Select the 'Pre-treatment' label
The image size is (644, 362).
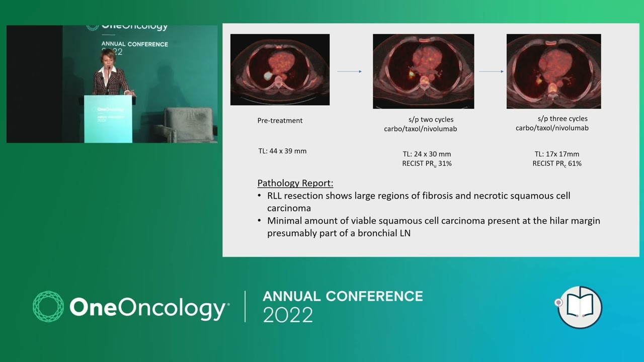pos(280,121)
